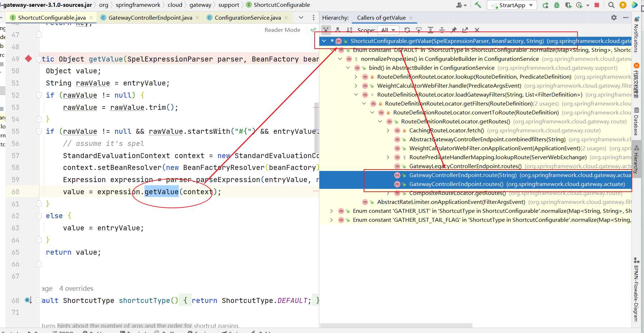Close the ConfigurationService.java tab
Image resolution: width=644 pixels, height=333 pixels.
tap(286, 18)
